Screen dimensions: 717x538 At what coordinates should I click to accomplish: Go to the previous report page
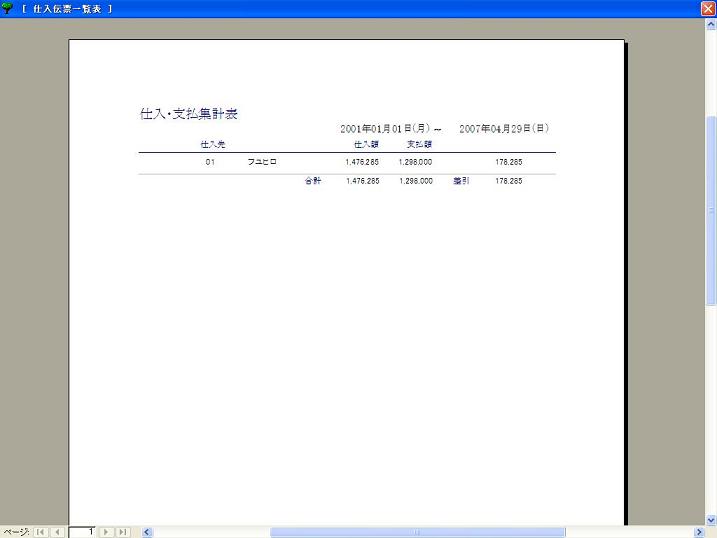58,532
